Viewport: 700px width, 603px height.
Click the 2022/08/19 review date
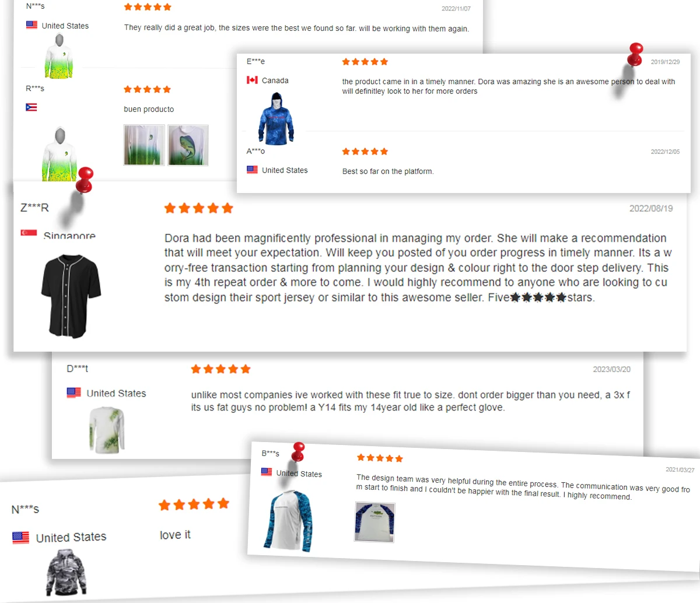coord(651,208)
